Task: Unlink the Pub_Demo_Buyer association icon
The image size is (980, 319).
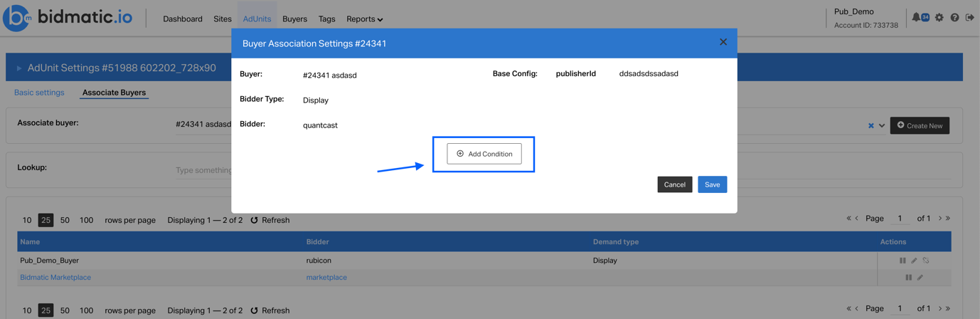Action: coord(926,261)
